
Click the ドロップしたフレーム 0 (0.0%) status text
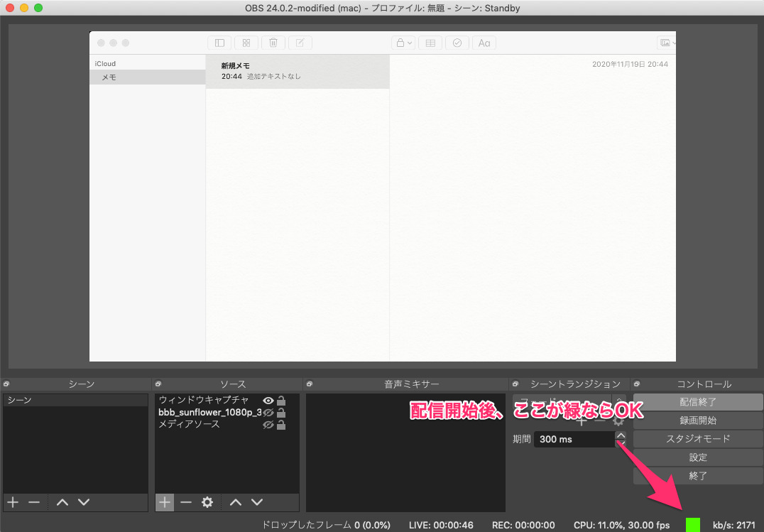coord(326,525)
